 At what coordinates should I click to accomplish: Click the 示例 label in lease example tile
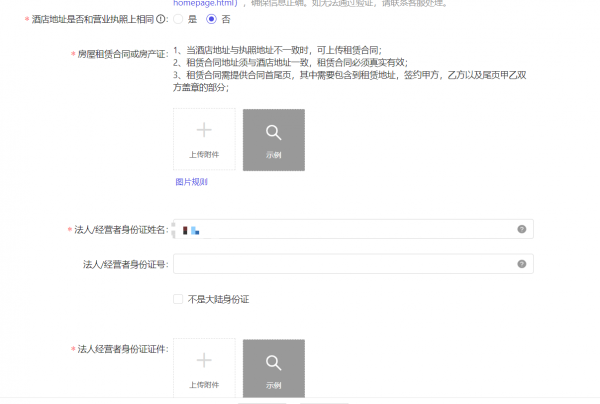coord(274,155)
